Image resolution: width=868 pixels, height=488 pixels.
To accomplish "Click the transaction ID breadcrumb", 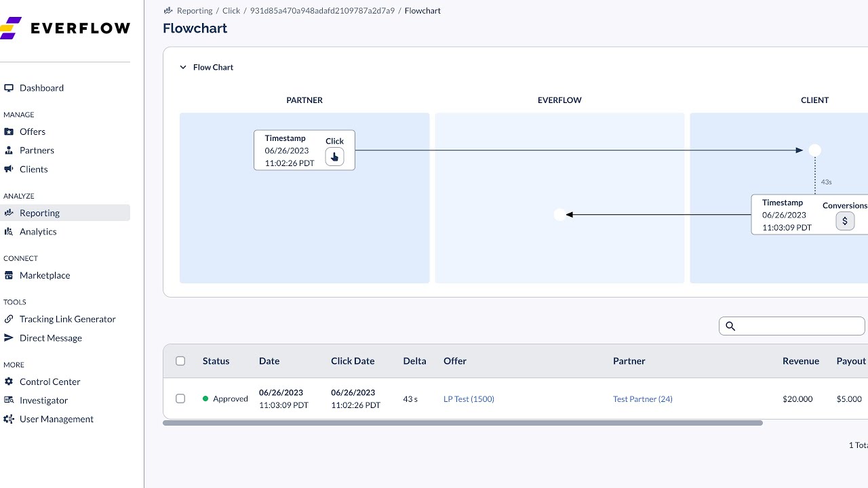I will tap(322, 11).
